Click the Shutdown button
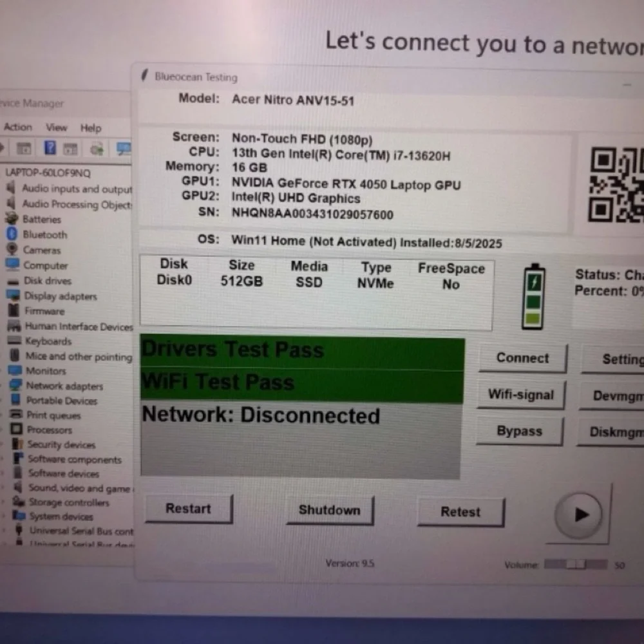The width and height of the screenshot is (644, 644). 330,510
